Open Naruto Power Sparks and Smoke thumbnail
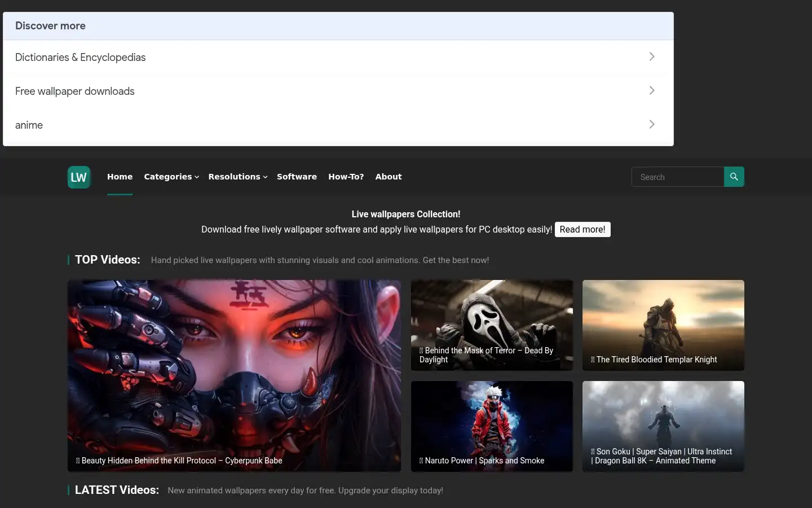Image resolution: width=812 pixels, height=508 pixels. coord(492,426)
